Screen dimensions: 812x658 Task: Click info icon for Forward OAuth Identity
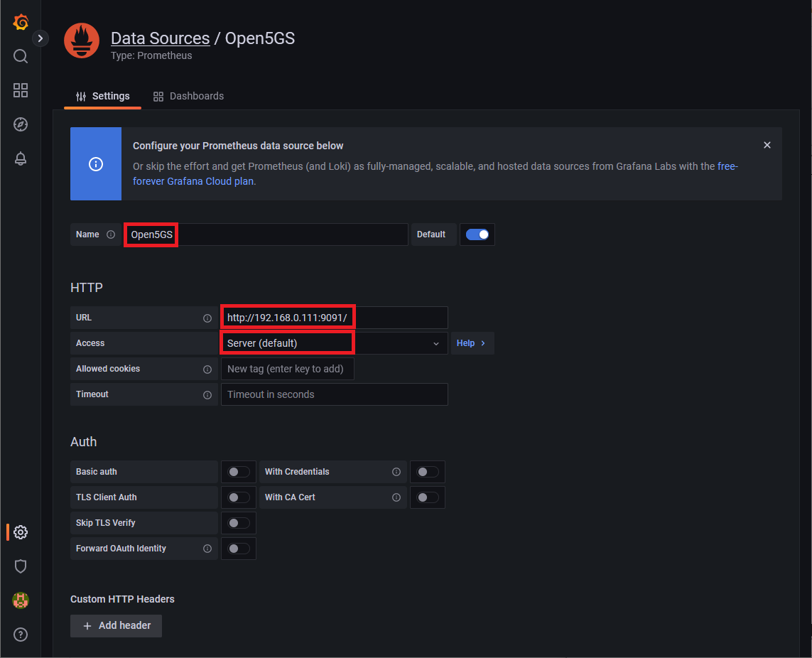(207, 549)
